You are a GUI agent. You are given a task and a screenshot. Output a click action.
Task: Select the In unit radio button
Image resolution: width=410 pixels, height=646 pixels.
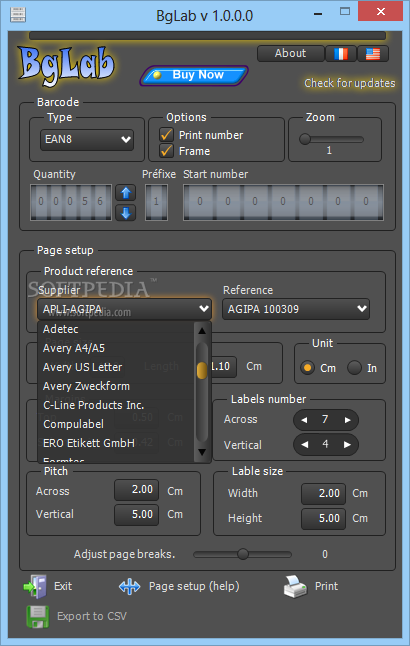(x=354, y=367)
